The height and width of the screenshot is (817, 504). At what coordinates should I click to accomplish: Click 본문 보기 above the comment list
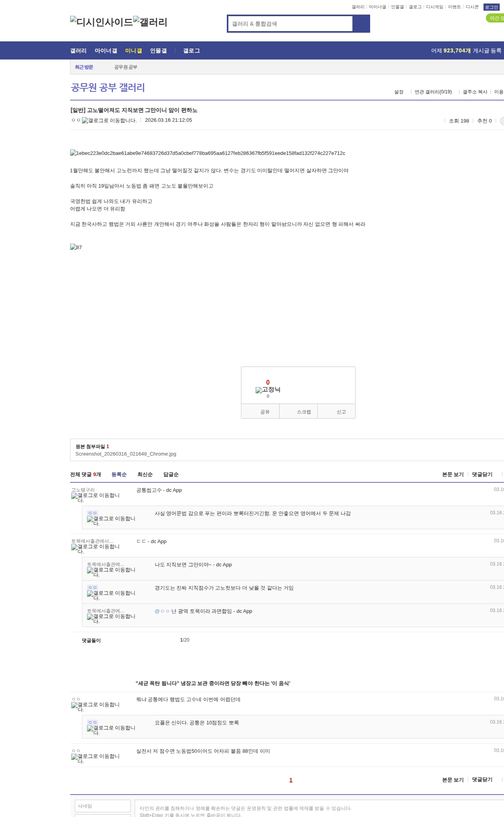point(453,475)
